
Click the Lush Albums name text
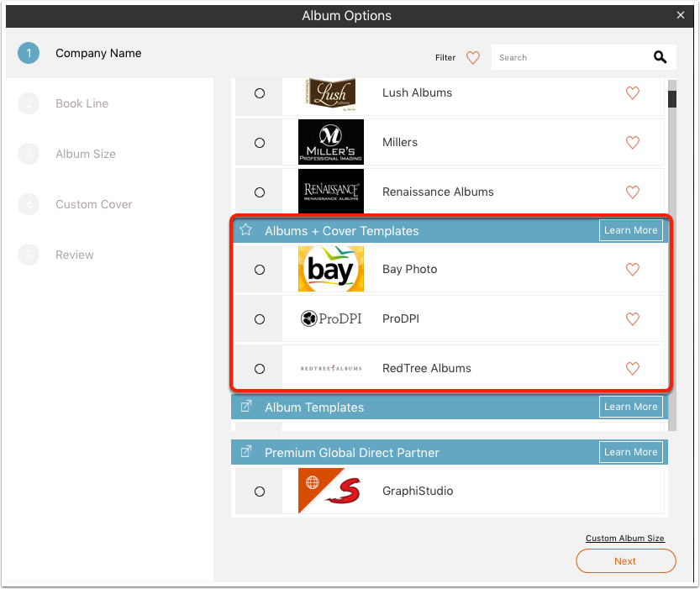coord(417,92)
